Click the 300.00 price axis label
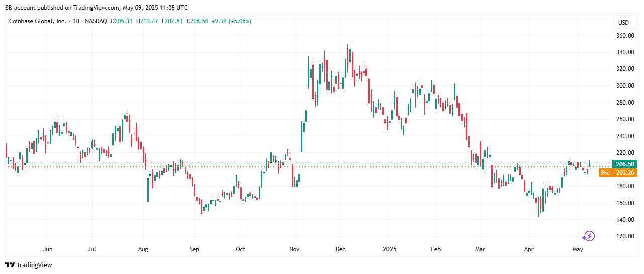This screenshot has width=644, height=274. pyautogui.click(x=625, y=86)
